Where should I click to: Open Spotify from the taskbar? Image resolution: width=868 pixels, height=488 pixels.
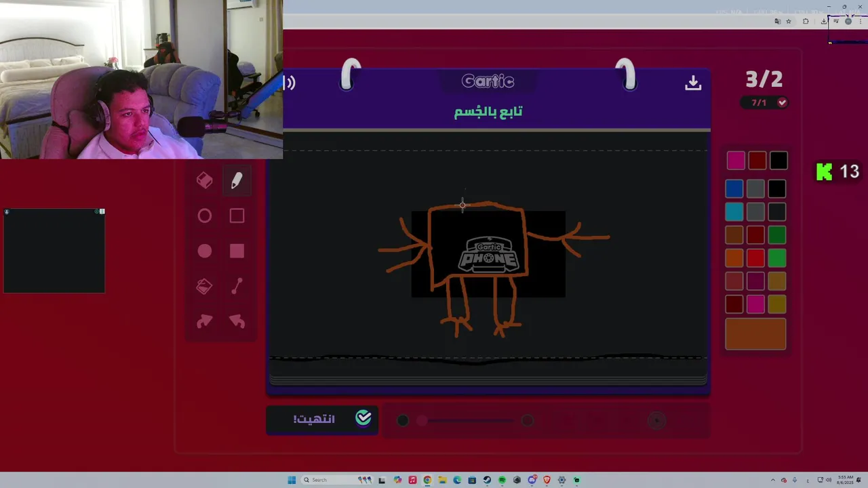coord(502,480)
